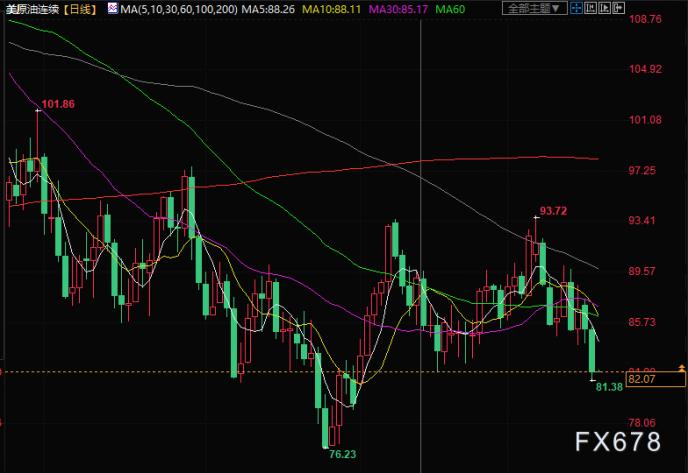Image resolution: width=688 pixels, height=473 pixels.
Task: Click the 104.92 axis price label
Action: tap(645, 69)
